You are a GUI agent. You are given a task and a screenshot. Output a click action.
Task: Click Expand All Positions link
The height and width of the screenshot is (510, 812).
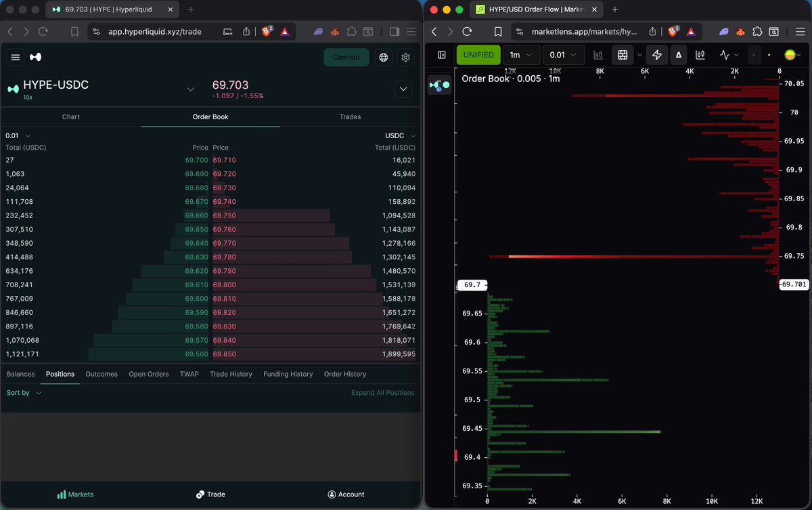point(383,393)
